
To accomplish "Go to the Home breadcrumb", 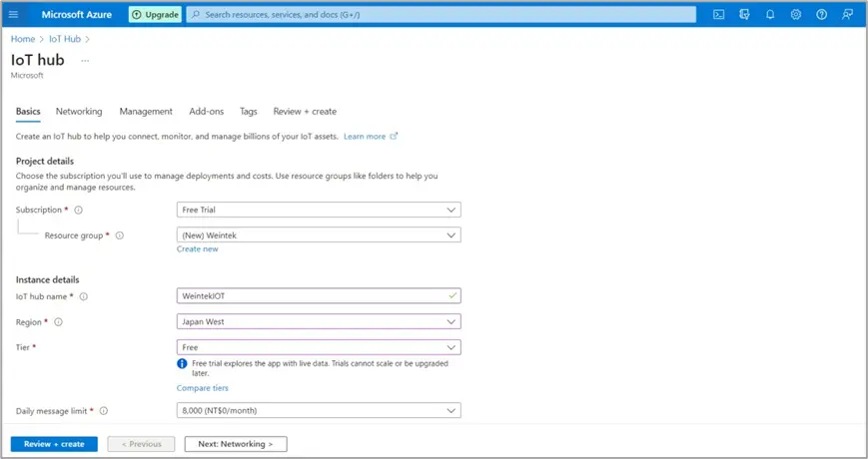I will 23,39.
